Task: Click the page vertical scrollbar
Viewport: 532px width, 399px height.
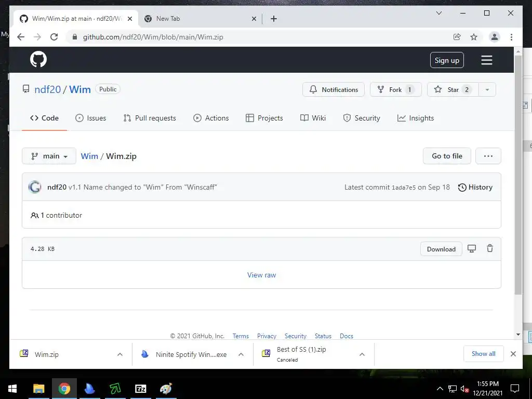Action: coord(518,175)
